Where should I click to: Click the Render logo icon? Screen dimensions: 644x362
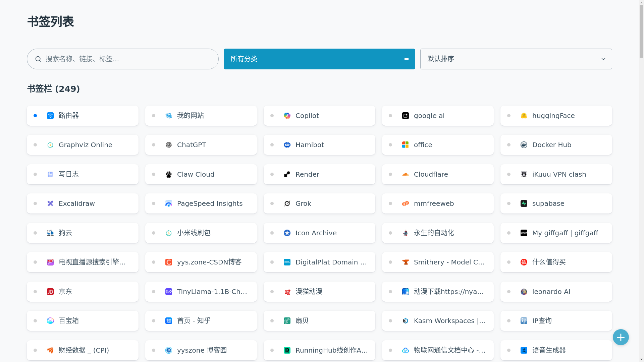(287, 174)
